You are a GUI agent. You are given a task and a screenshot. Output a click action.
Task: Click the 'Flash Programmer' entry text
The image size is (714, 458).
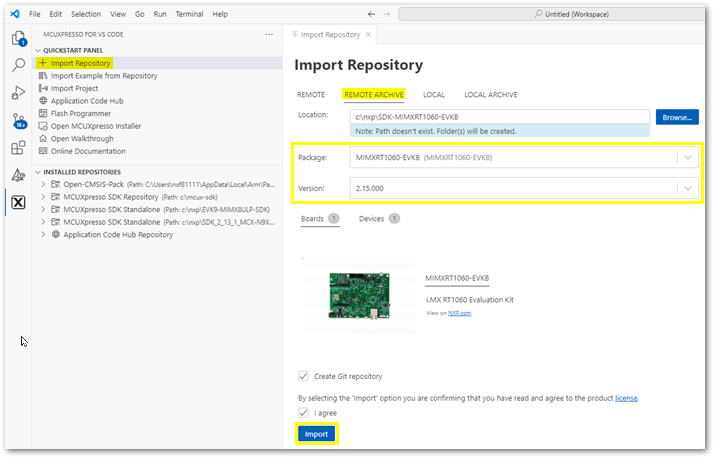(x=81, y=113)
